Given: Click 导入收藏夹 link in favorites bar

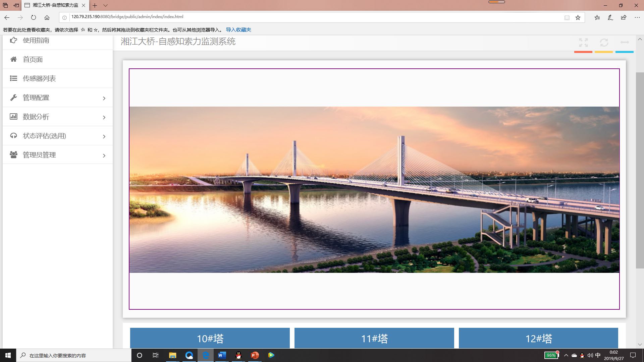Looking at the screenshot, I should (x=238, y=30).
